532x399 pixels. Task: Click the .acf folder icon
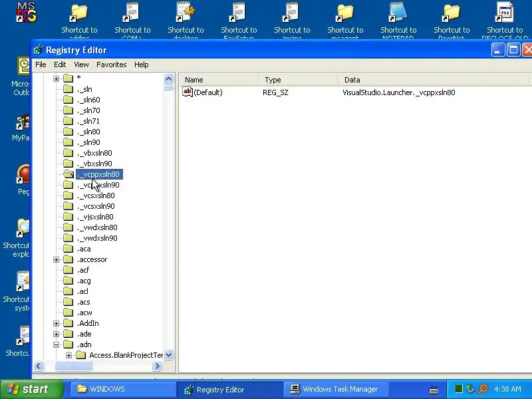coord(68,270)
